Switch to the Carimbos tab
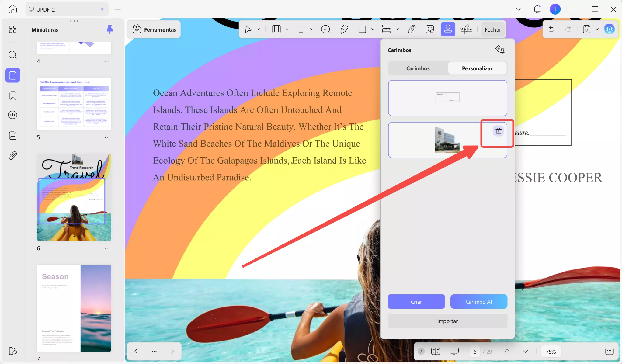622x364 pixels. [x=418, y=68]
